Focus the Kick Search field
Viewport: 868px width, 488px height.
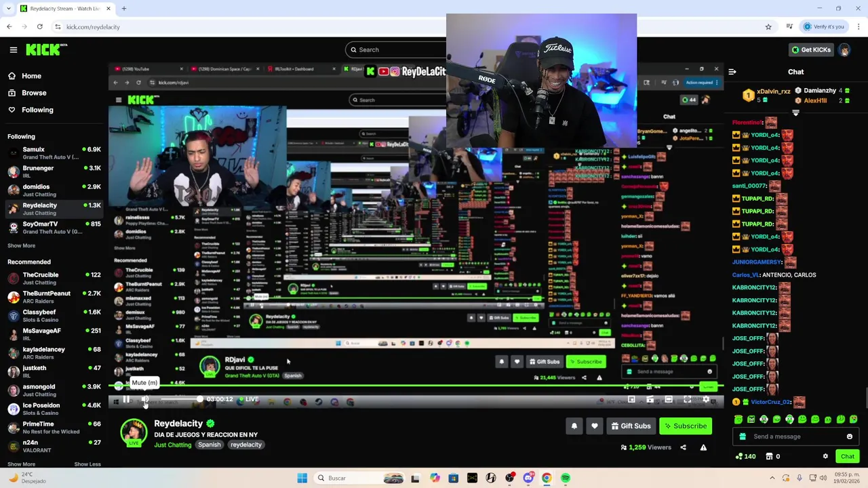pyautogui.click(x=395, y=49)
